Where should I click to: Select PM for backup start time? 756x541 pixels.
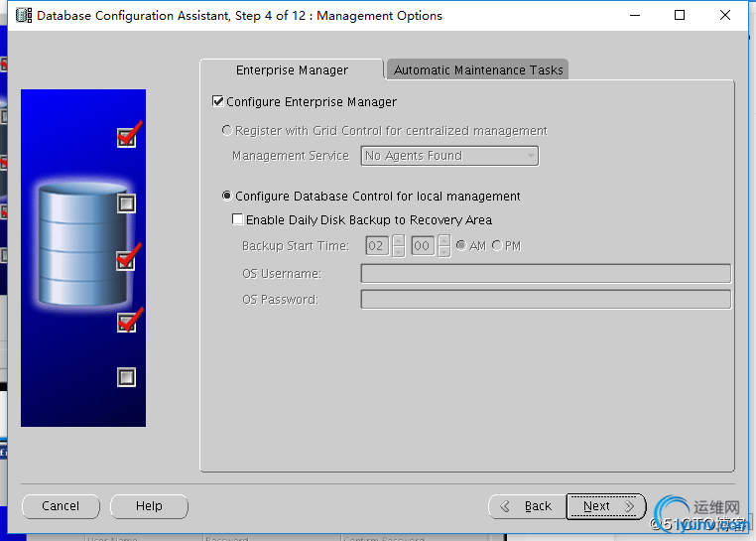point(497,245)
